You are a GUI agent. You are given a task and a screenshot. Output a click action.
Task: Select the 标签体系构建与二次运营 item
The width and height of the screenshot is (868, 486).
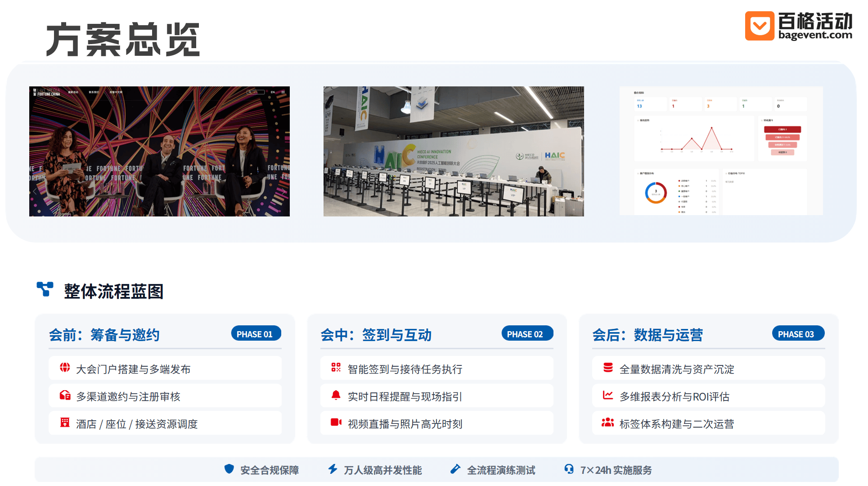[709, 423]
